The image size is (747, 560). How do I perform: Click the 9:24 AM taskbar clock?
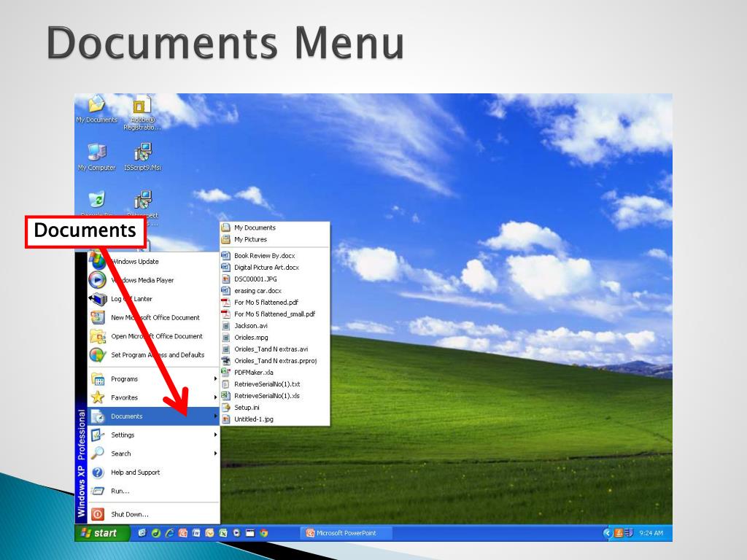(x=651, y=533)
